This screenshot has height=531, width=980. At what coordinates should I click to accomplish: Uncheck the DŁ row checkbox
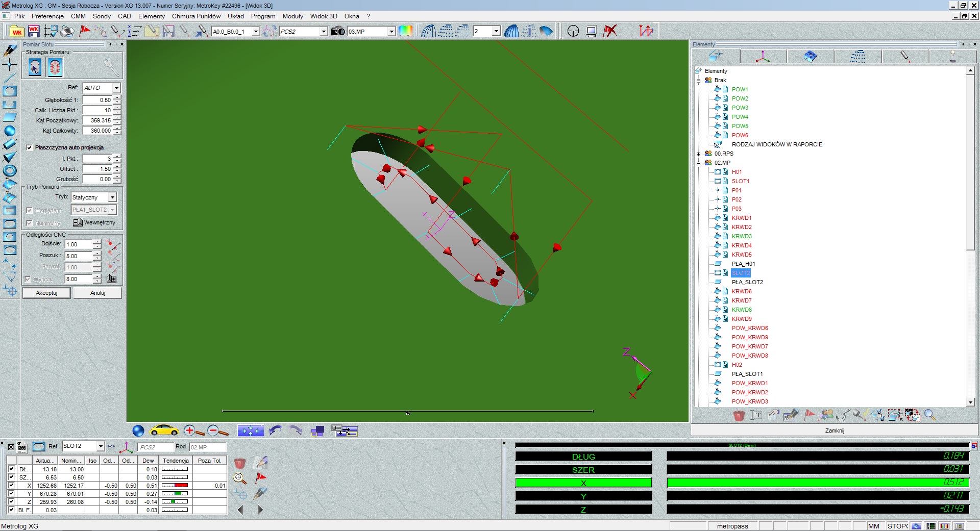coord(11,469)
